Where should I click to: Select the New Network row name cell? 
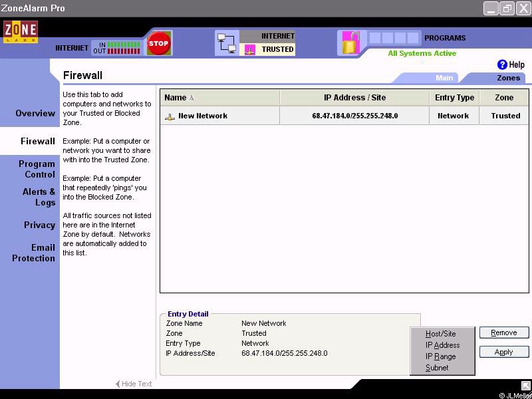pyautogui.click(x=220, y=116)
